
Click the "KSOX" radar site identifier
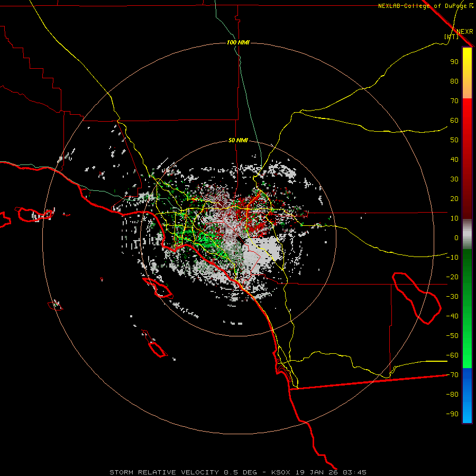(x=281, y=472)
